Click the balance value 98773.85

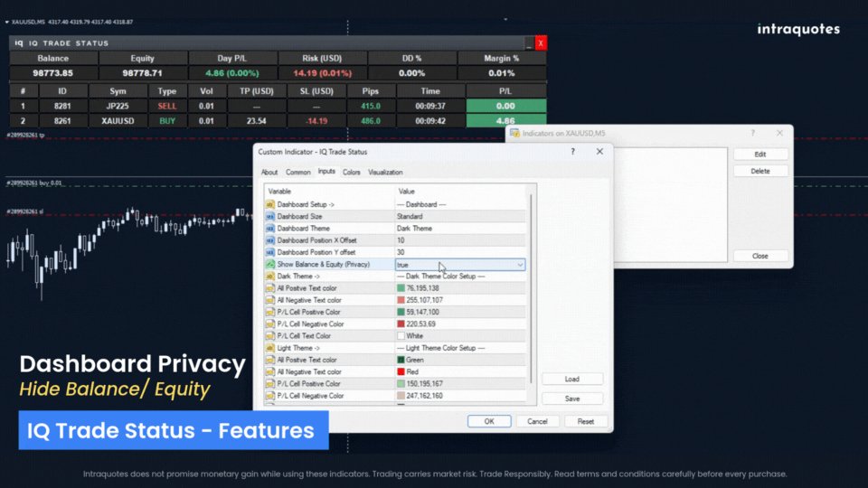(53, 73)
